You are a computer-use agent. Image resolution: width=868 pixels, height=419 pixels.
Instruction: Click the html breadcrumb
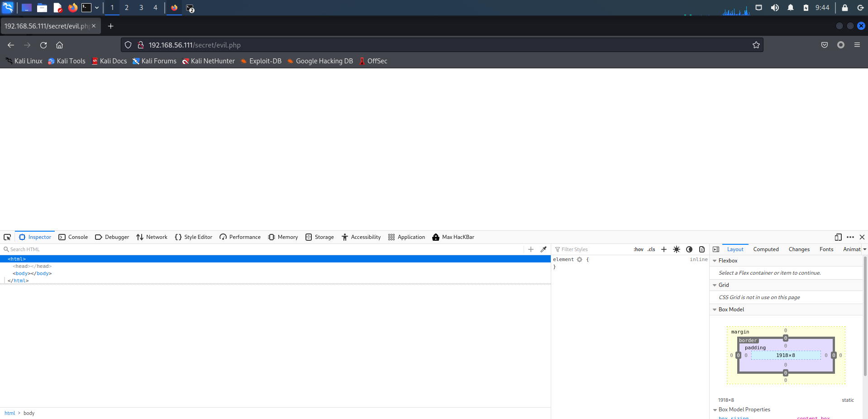tap(10, 413)
